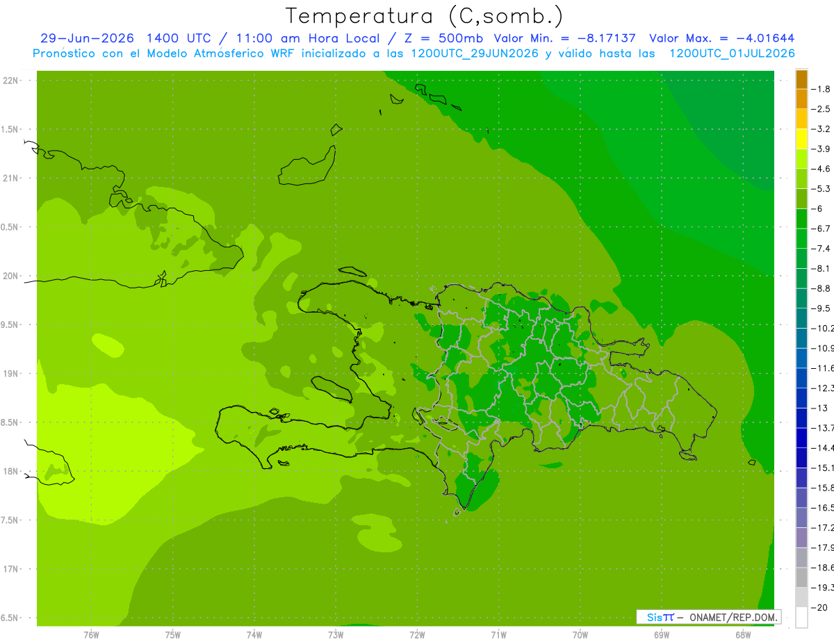This screenshot has height=644, width=834.
Task: Pick the purple swatch between -17.2 and -17.9
Action: [801, 537]
